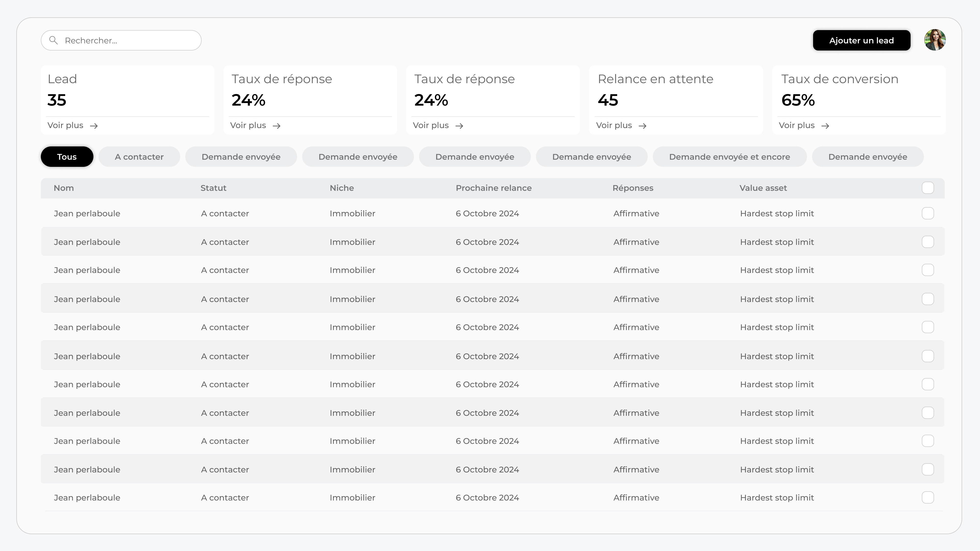Click arrow icon in Lead card
The height and width of the screenshot is (551, 980).
coord(94,126)
